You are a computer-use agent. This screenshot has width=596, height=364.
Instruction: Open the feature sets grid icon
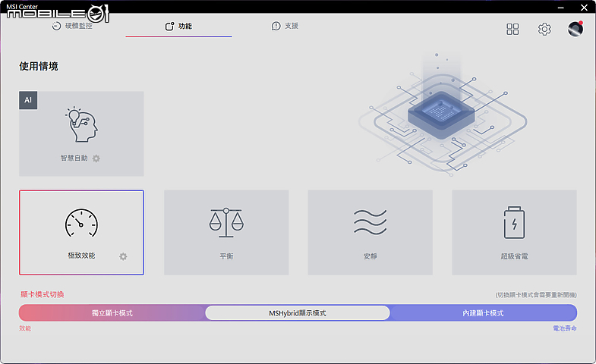[512, 29]
